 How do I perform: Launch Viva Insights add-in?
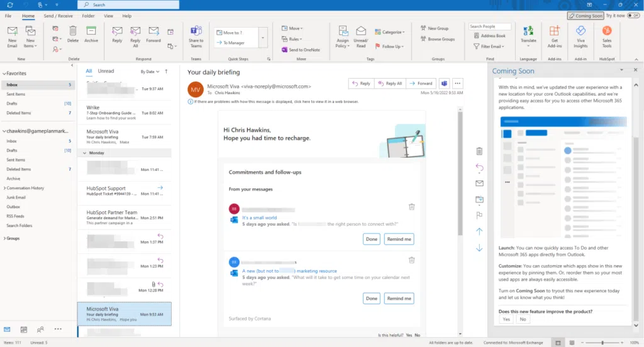click(x=580, y=37)
